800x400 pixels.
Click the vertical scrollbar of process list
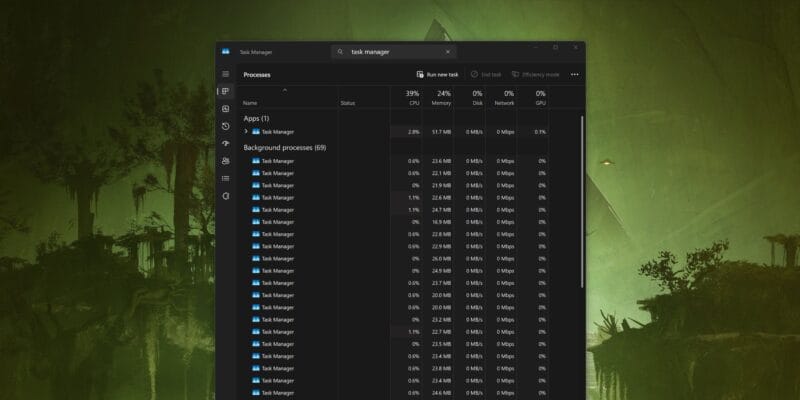coord(582,202)
